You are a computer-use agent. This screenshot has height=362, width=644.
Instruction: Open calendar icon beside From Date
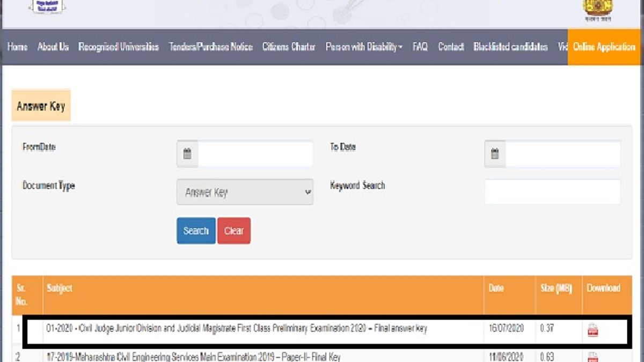187,154
